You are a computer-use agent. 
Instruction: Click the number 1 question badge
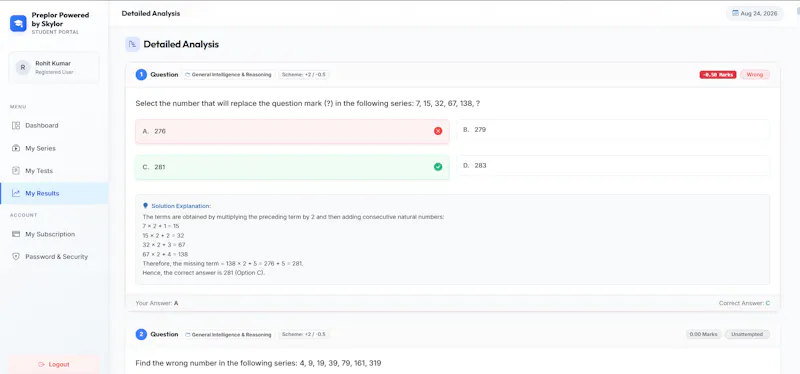pos(141,74)
